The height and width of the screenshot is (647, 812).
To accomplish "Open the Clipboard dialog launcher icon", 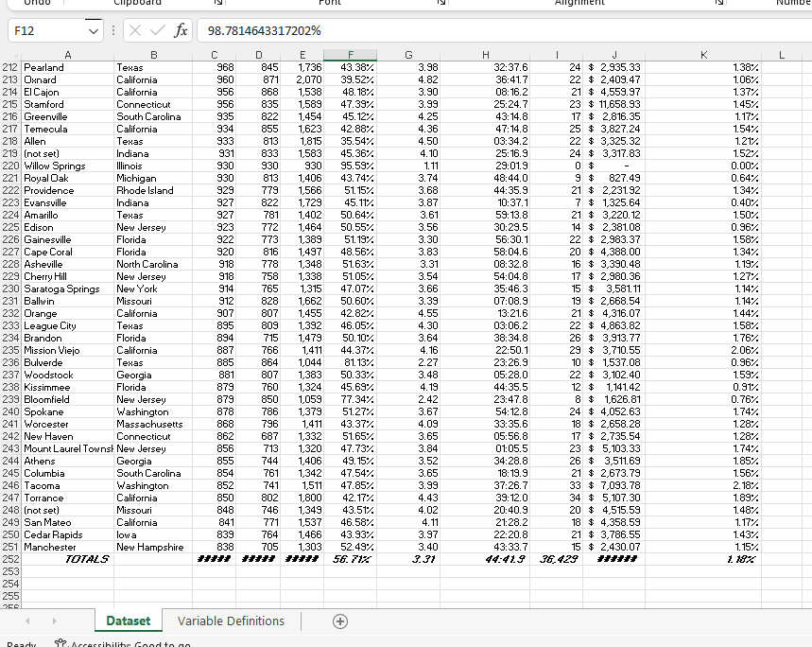I will [218, 3].
